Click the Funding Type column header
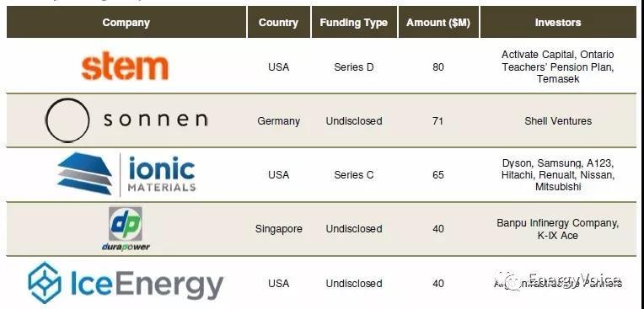This screenshot has height=309, width=644. pyautogui.click(x=354, y=22)
